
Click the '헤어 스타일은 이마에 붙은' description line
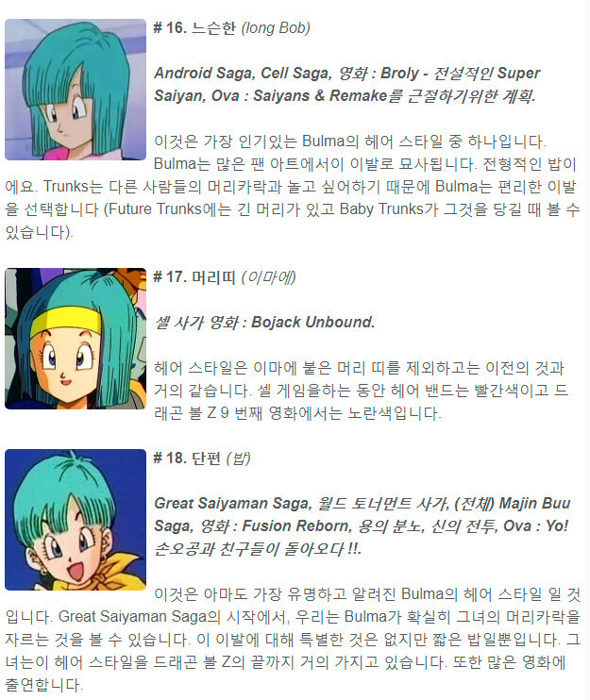coord(359,368)
